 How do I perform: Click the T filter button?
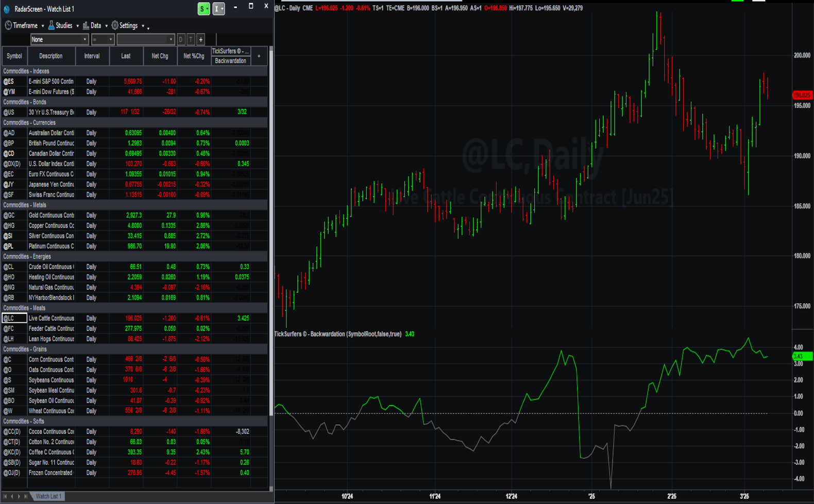(191, 40)
